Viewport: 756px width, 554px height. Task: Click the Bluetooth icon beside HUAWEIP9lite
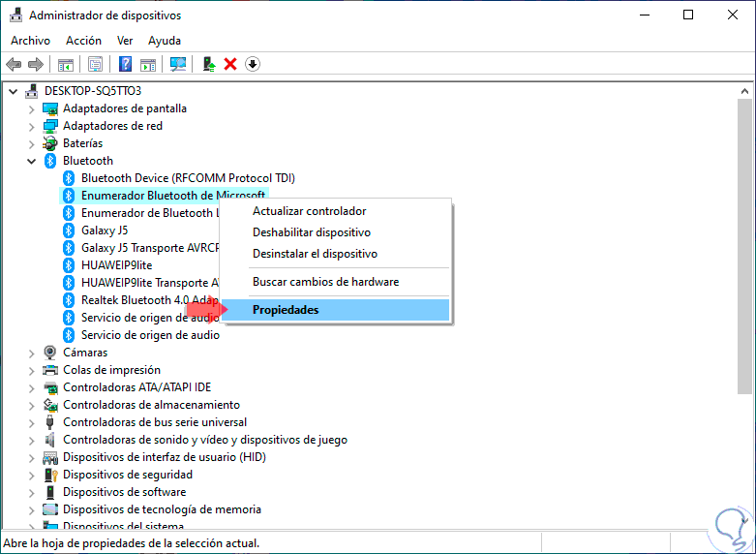69,265
